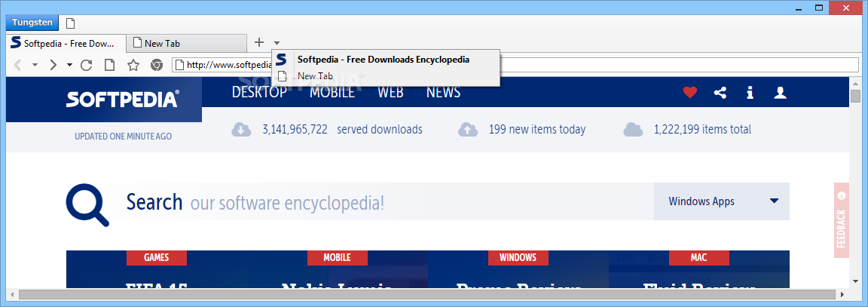This screenshot has height=307, width=868.
Task: Click the GAMES category label
Action: pyautogui.click(x=157, y=258)
